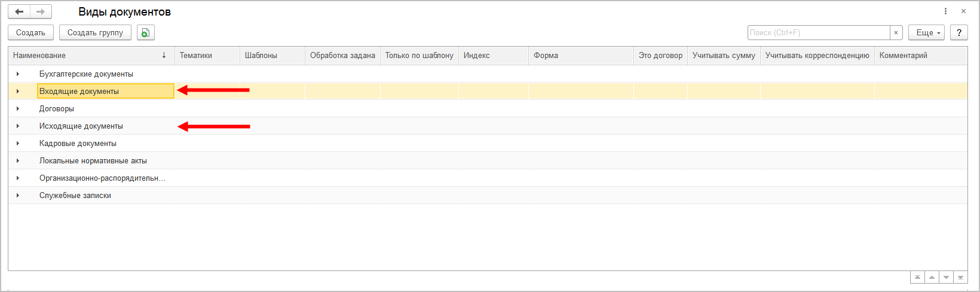Expand the Бухгалтерские документы group

point(18,74)
